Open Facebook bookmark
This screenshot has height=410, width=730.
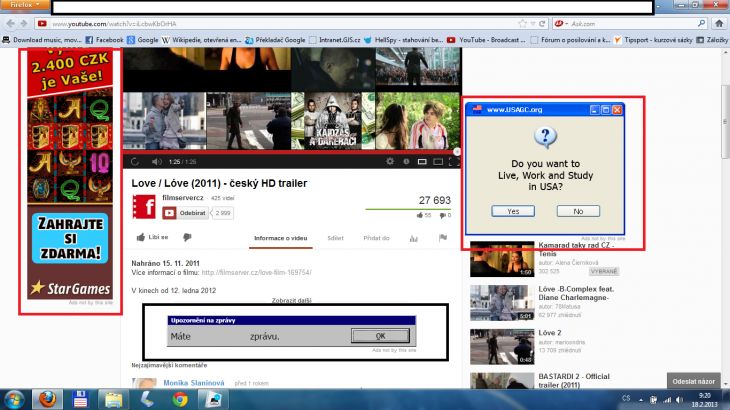pyautogui.click(x=104, y=40)
